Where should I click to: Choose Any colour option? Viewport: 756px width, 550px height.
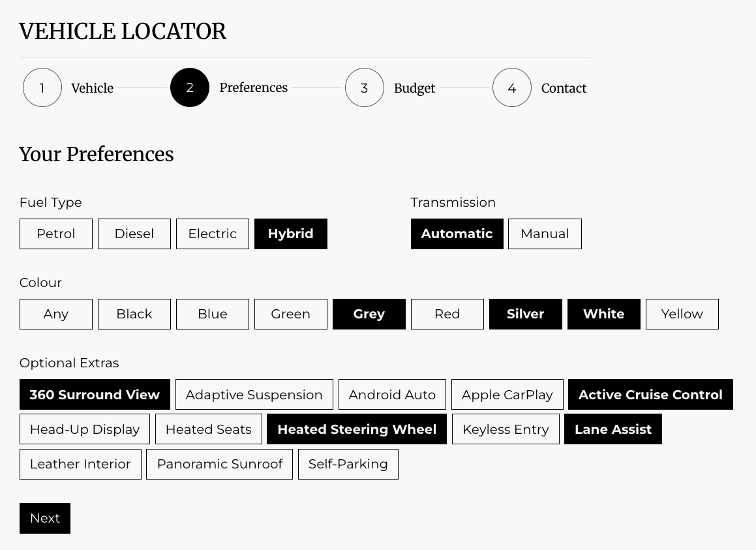[x=56, y=314]
